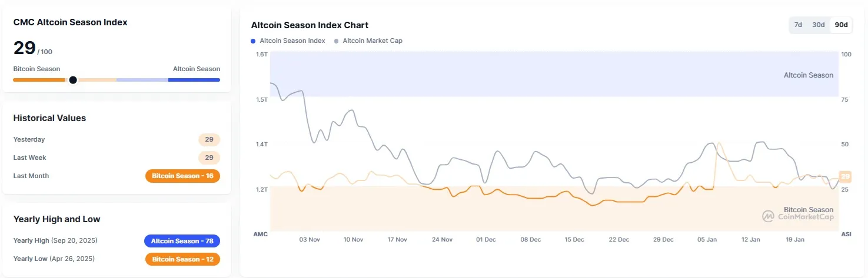Click the current value 29 marker on chart edge
Screen dimensions: 868x278
pos(845,176)
